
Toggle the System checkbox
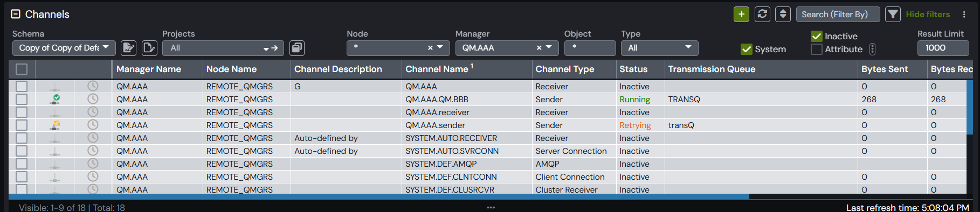[x=746, y=49]
